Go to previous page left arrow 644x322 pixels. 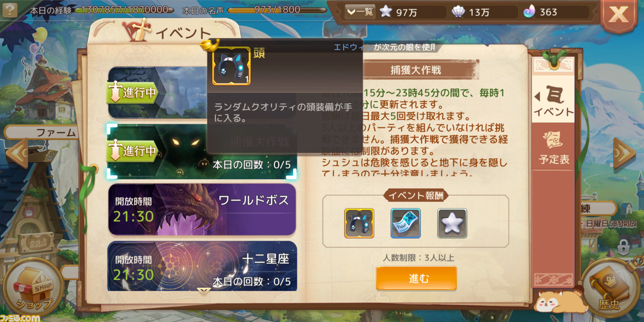click(x=17, y=152)
